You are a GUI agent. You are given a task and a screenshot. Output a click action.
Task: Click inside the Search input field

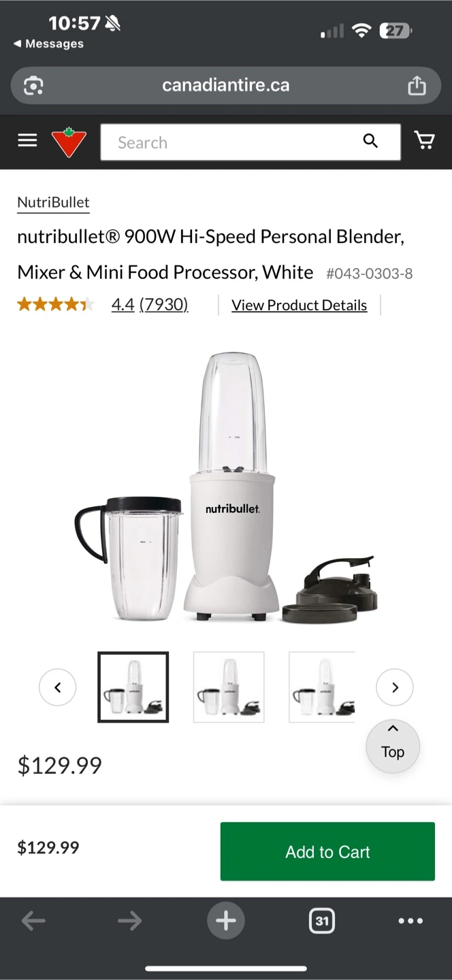pos(231,142)
